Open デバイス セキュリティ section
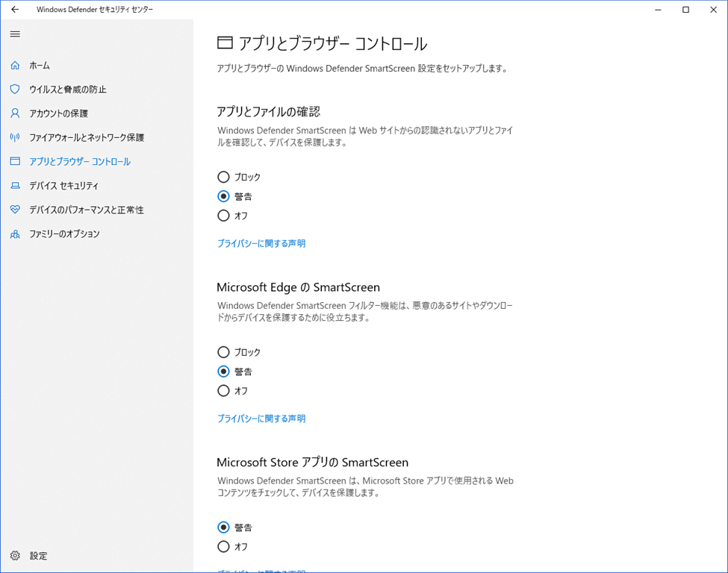 [x=64, y=186]
